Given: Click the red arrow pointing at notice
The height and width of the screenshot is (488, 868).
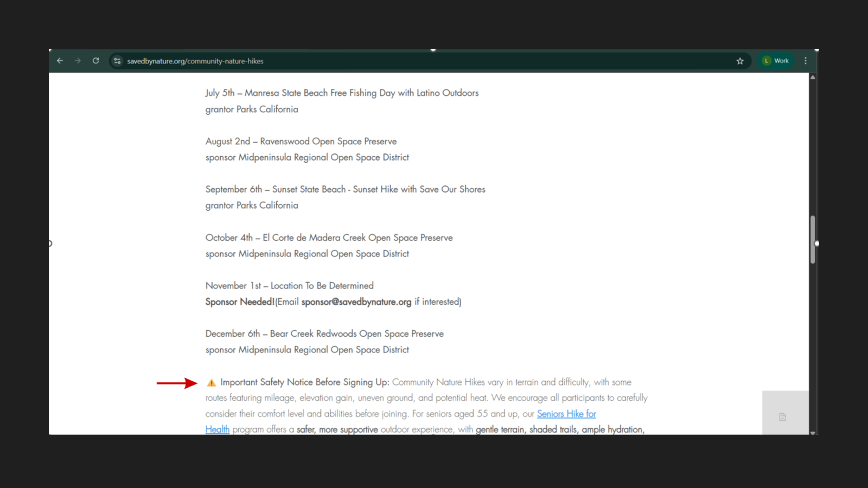Looking at the screenshot, I should (177, 383).
